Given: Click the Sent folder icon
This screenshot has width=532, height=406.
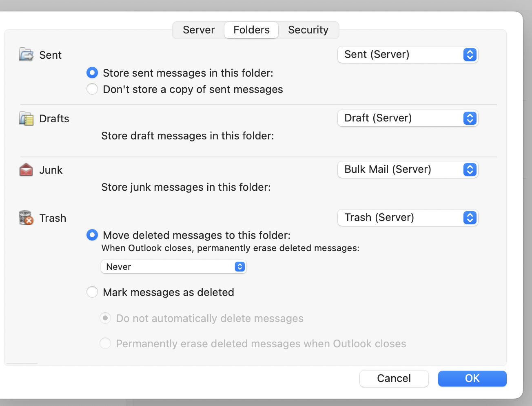Looking at the screenshot, I should point(25,54).
